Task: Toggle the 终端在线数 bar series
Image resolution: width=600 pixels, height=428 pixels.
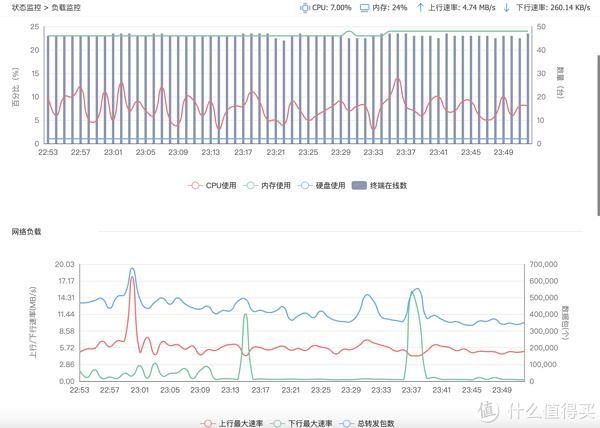Action: coord(383,185)
